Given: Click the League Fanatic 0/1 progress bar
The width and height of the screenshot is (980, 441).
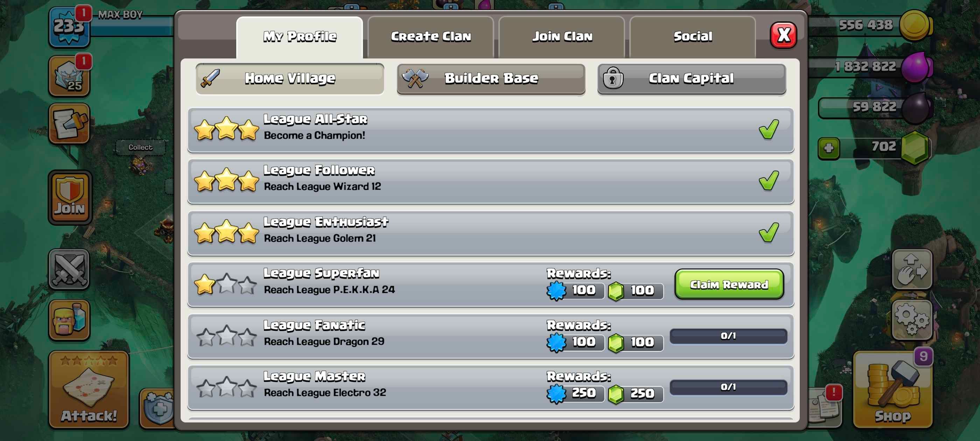Looking at the screenshot, I should tap(728, 336).
